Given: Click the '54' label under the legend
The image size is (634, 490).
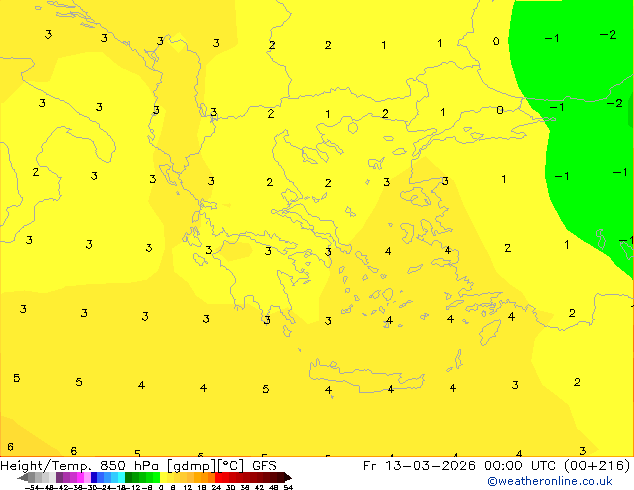Looking at the screenshot, I should (288, 487).
